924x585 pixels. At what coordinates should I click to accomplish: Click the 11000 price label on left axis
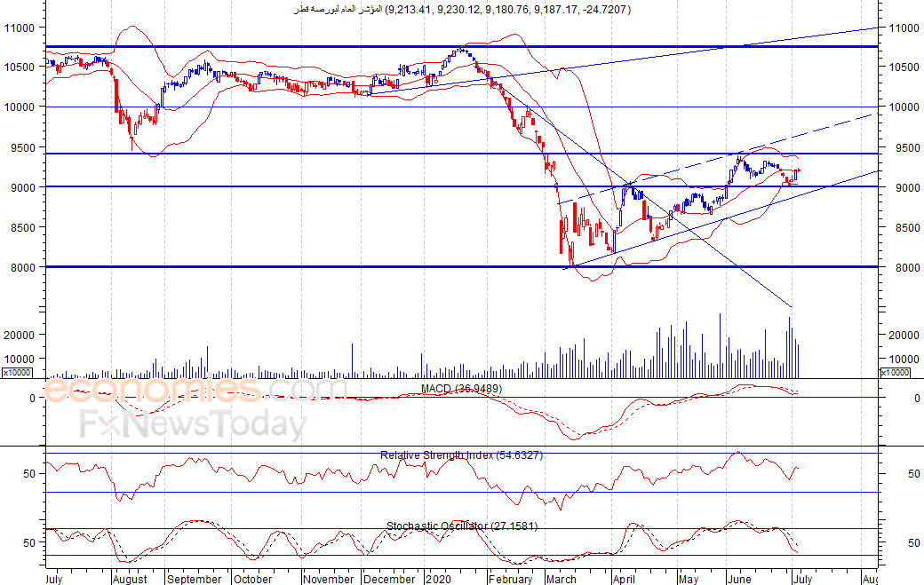pyautogui.click(x=20, y=28)
